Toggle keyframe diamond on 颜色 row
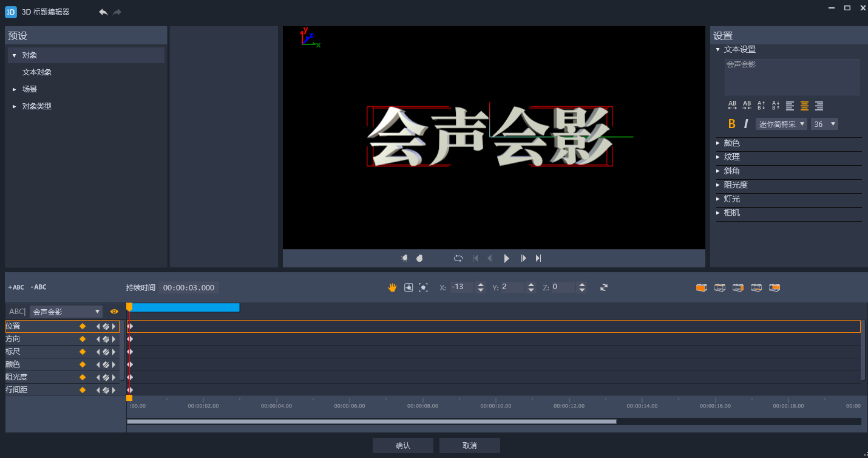Screen dimensions: 868x458 click(x=83, y=364)
